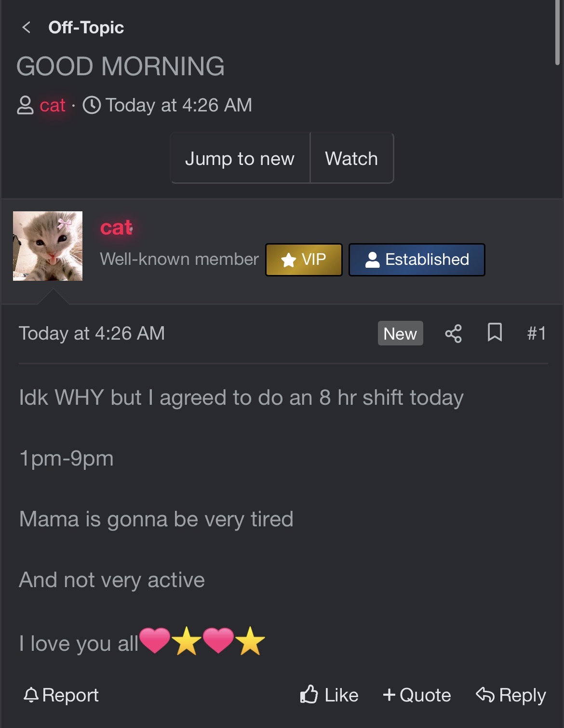
Task: Click the share icon on post #1
Action: 453,333
